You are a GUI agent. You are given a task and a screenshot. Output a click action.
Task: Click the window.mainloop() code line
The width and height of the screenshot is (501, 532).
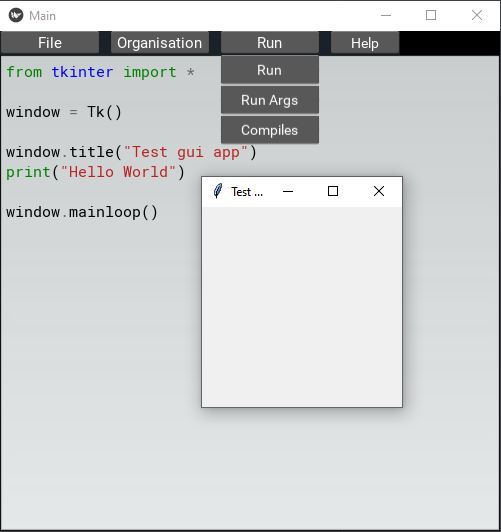pyautogui.click(x=82, y=212)
